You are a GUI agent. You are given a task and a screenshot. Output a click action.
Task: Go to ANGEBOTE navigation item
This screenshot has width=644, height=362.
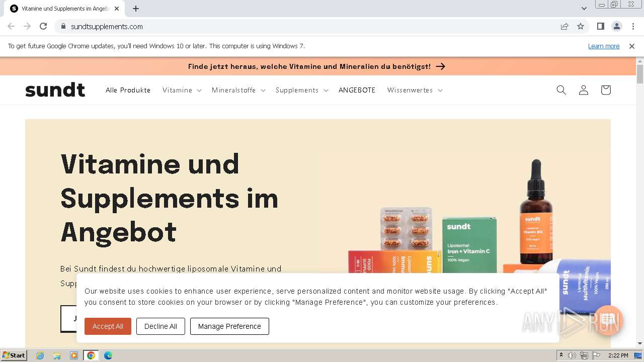click(x=357, y=90)
